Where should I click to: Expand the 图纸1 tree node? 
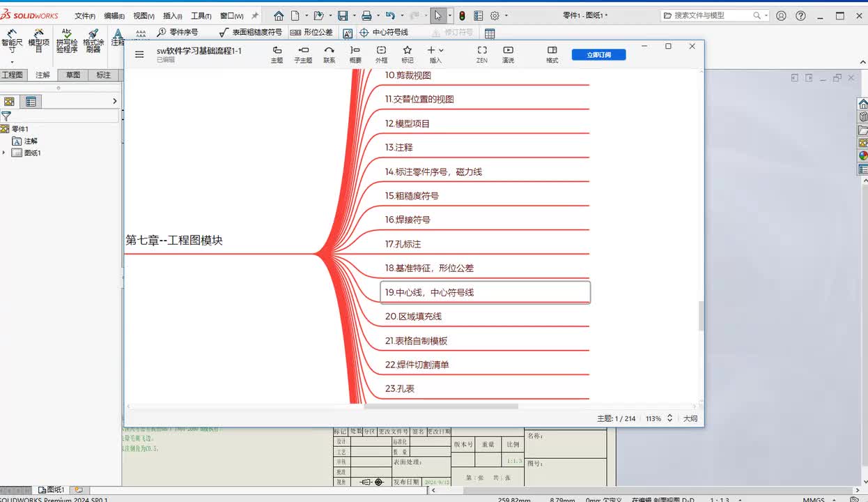click(x=3, y=153)
